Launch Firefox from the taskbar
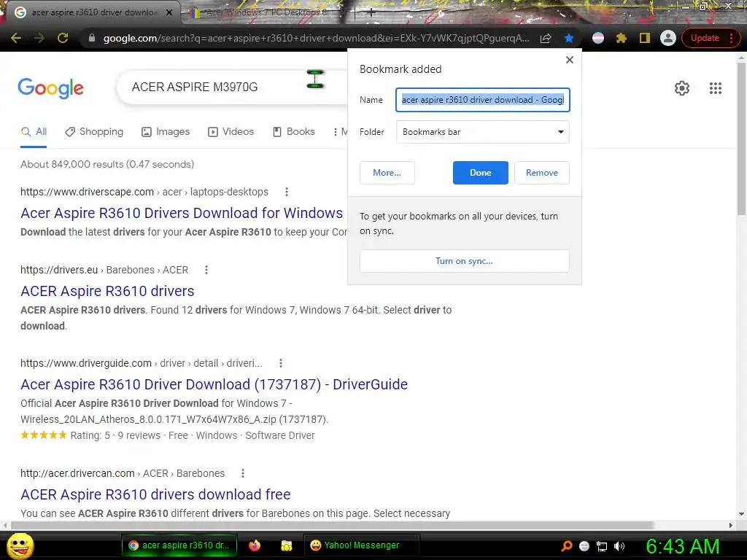 click(255, 545)
